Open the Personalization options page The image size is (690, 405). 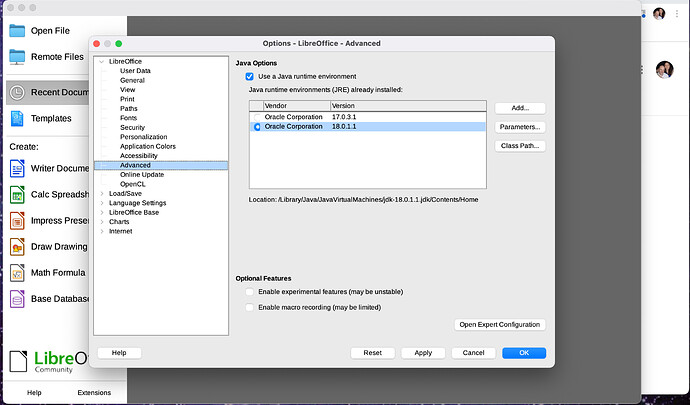point(143,137)
